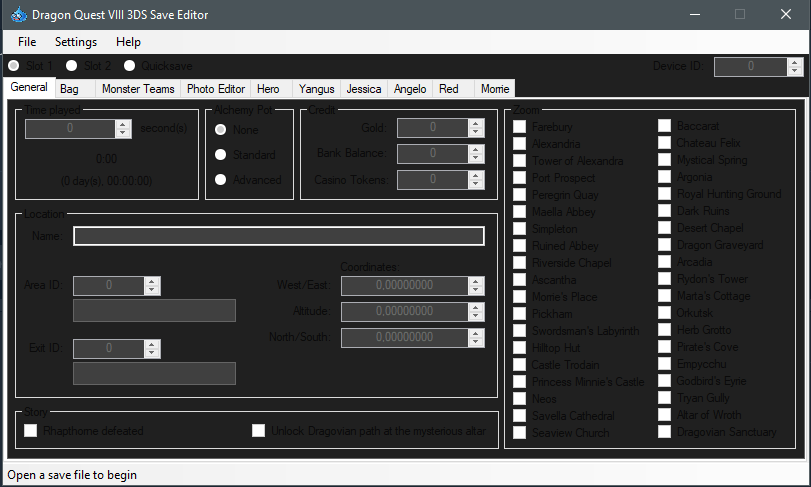The height and width of the screenshot is (487, 811).
Task: Select the Slot 2 radio button
Action: click(x=71, y=66)
